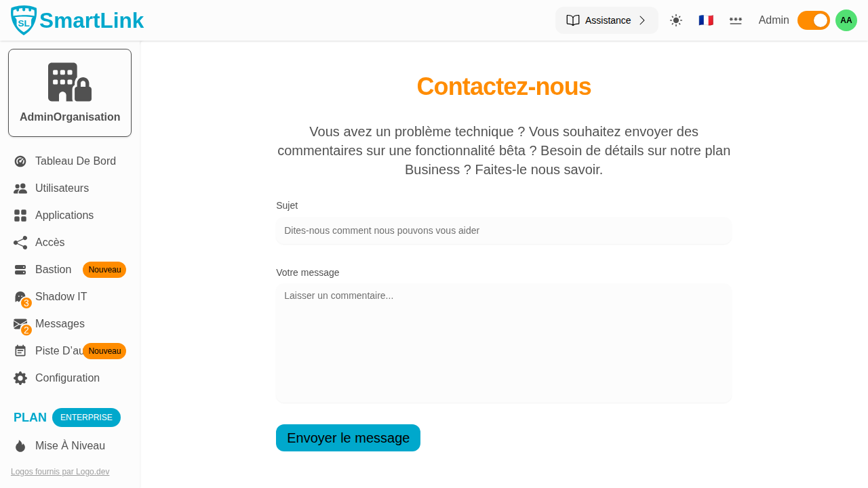Click the Accès share icon
The width and height of the screenshot is (868, 488).
point(20,242)
